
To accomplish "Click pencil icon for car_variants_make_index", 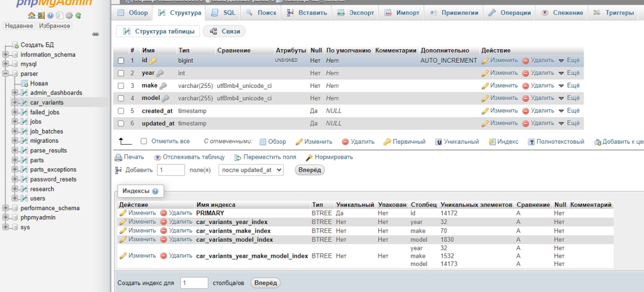I will (x=123, y=231).
